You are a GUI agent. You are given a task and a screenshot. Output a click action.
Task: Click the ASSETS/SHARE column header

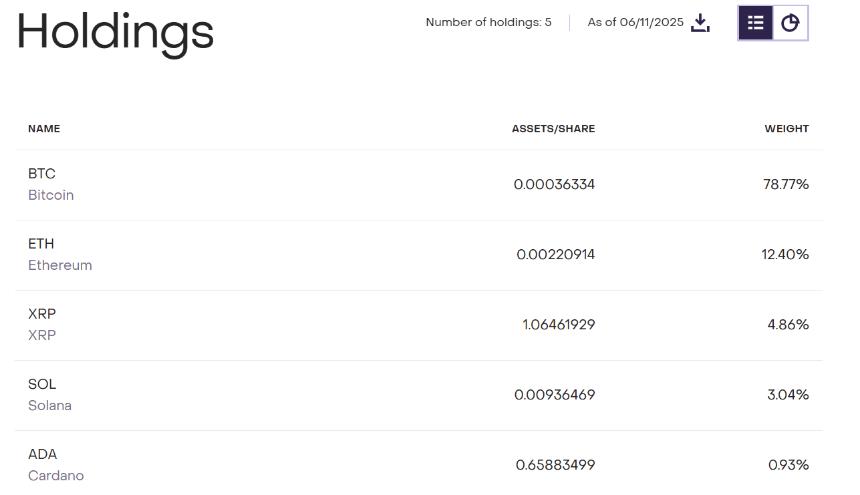553,129
